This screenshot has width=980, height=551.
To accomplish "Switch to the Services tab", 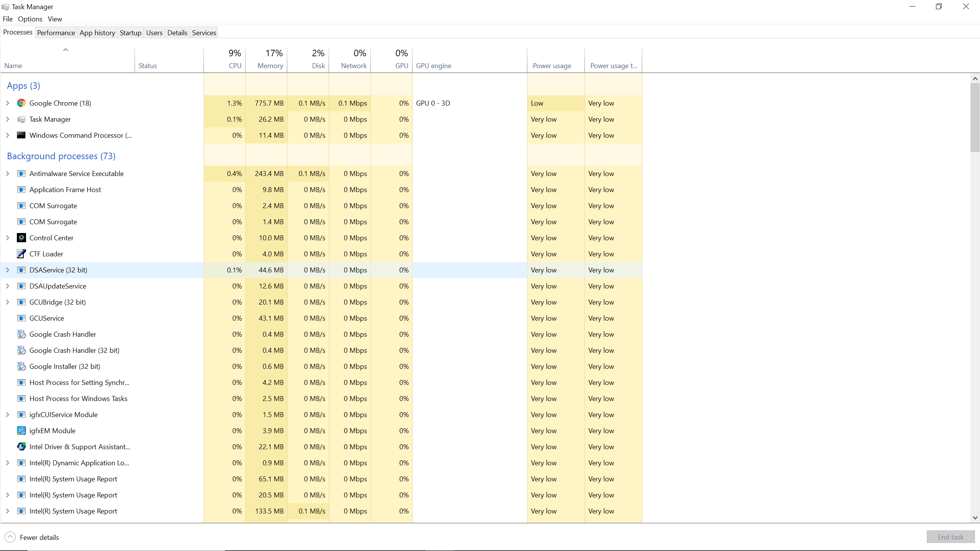I will pyautogui.click(x=204, y=33).
